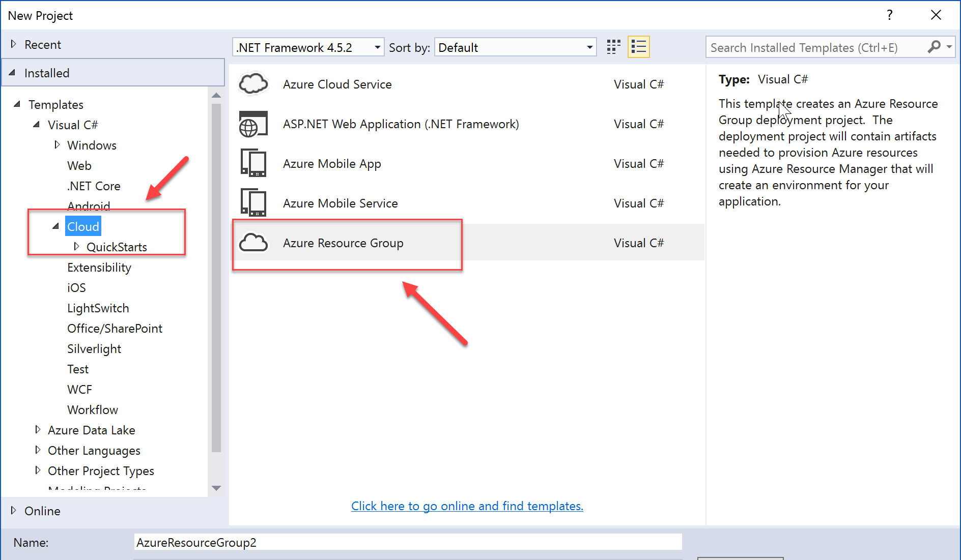Click the Azure Cloud Service cloud icon
The width and height of the screenshot is (961, 560).
click(x=253, y=84)
